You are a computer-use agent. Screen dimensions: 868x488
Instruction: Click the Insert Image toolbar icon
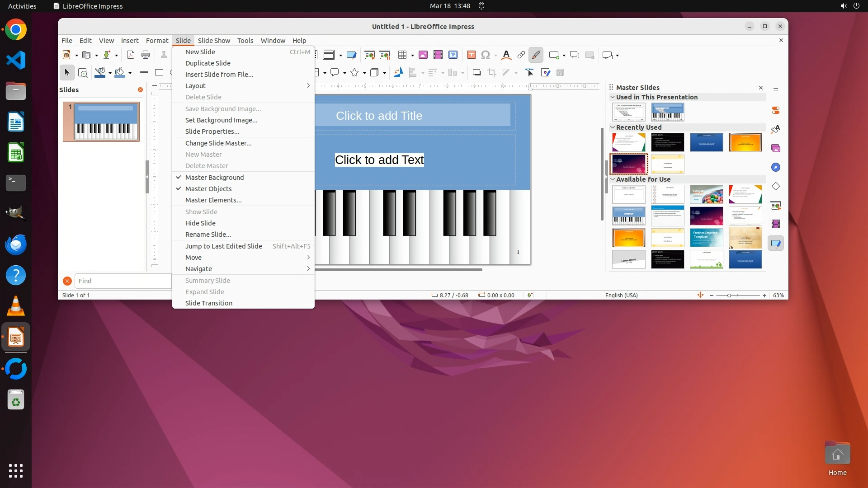[423, 55]
